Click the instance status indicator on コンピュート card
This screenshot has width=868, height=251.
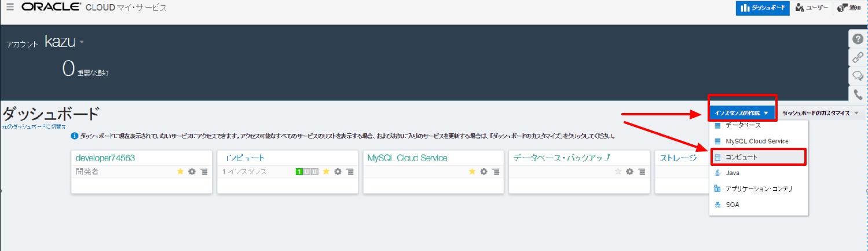pyautogui.click(x=307, y=172)
